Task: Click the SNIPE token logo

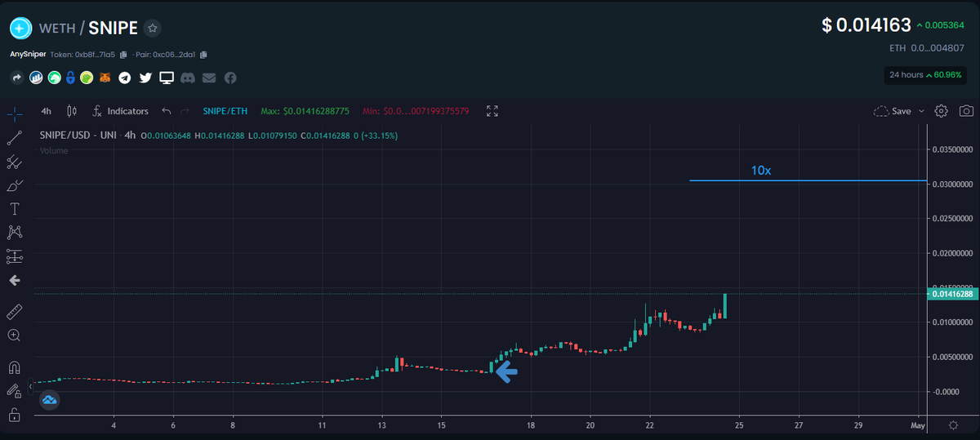Action: [20, 29]
